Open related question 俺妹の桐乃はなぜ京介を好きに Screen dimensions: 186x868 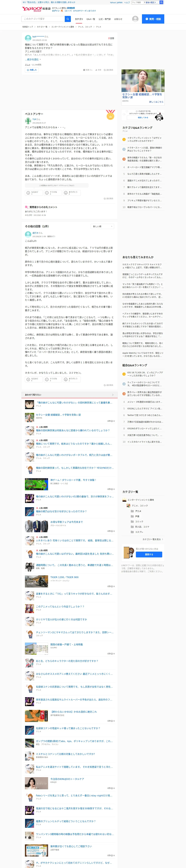(61, 512)
